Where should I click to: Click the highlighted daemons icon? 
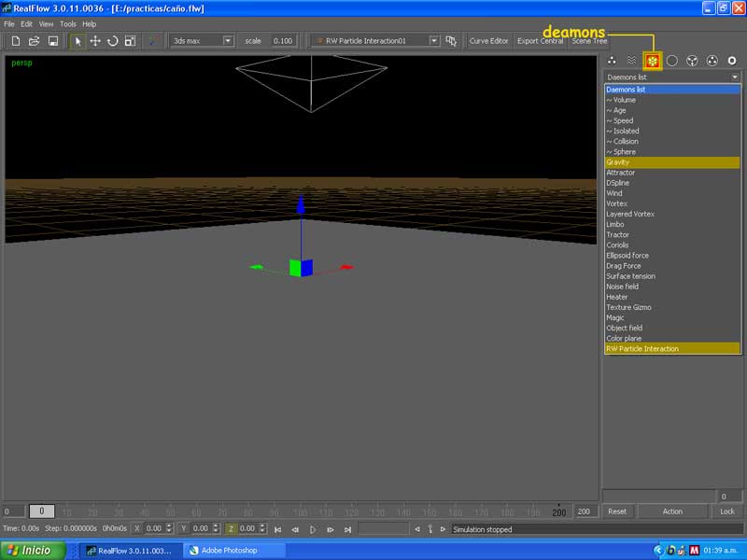pyautogui.click(x=652, y=61)
